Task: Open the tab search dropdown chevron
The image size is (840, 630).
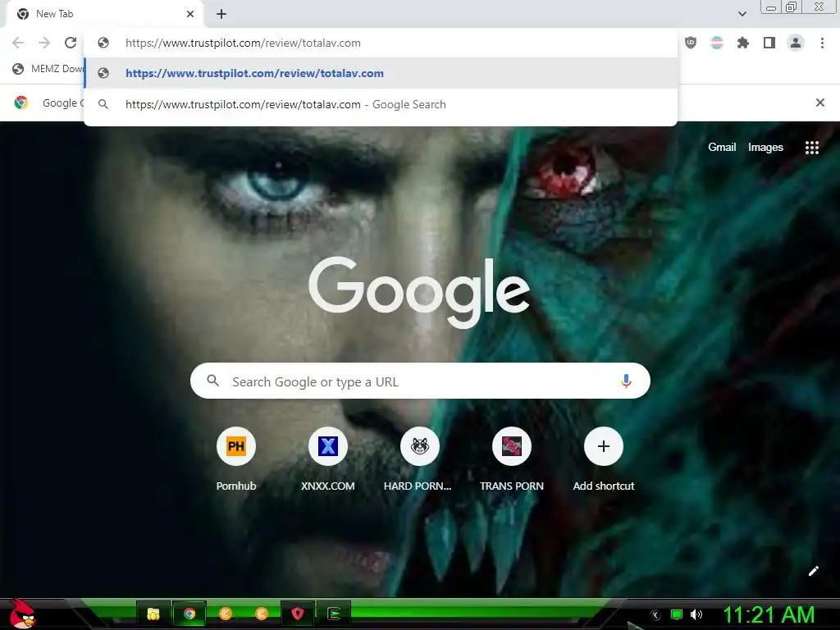Action: 742,14
